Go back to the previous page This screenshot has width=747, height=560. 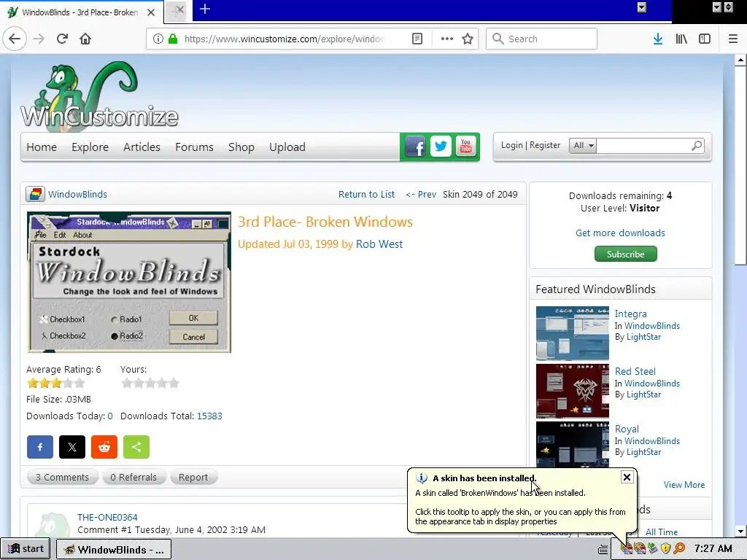pos(15,39)
